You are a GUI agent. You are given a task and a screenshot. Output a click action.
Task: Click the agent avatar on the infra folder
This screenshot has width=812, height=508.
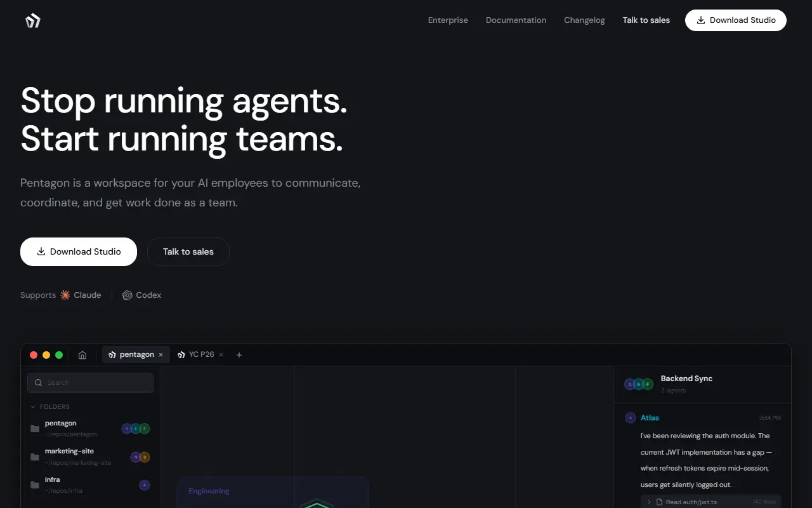tap(145, 485)
